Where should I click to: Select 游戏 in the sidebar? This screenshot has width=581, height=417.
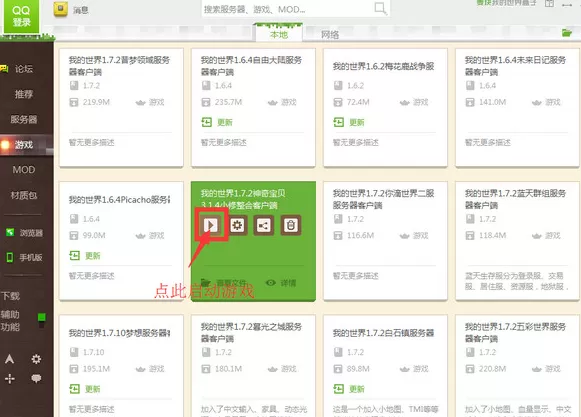pyautogui.click(x=24, y=145)
